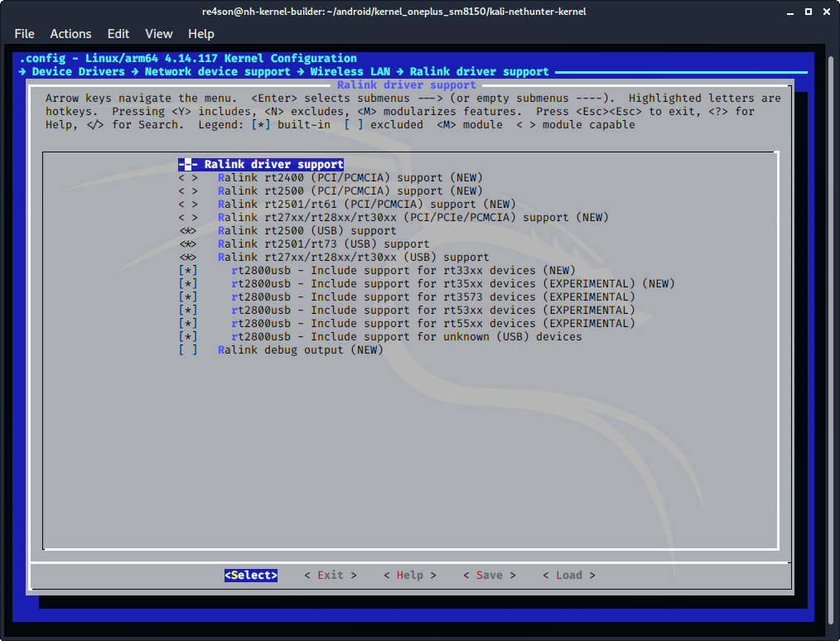Enable the Ralink debug output checkbox
Image resolution: width=840 pixels, height=641 pixels.
[x=188, y=350]
